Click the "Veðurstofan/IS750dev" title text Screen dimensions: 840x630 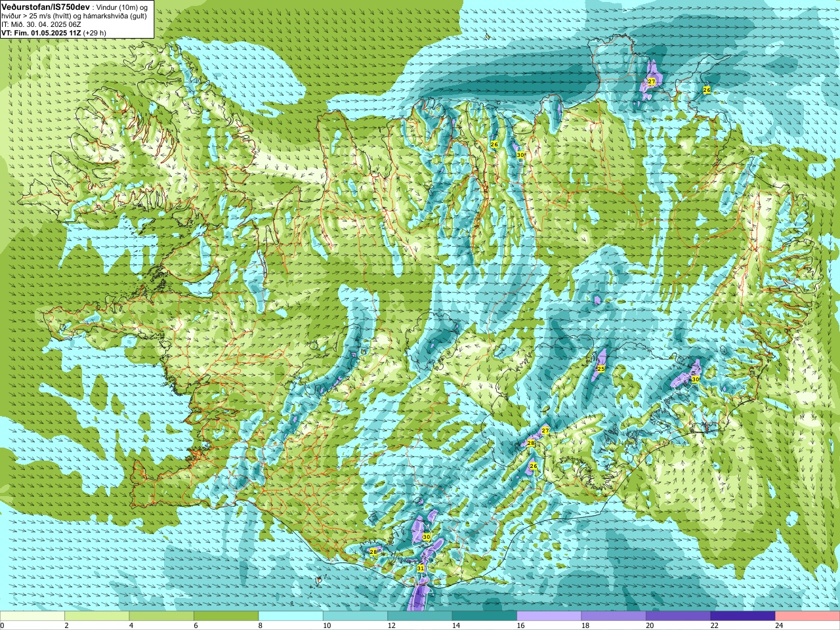tap(46, 6)
